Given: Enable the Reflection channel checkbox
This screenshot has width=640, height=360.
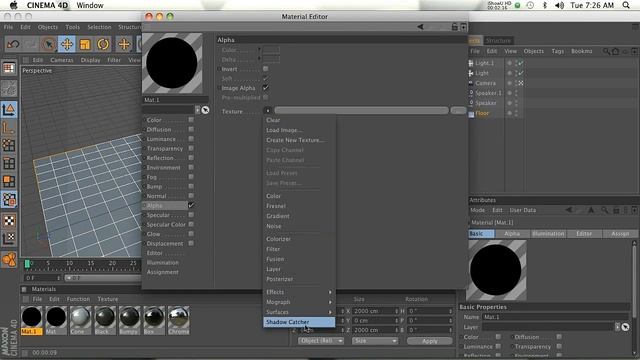Looking at the screenshot, I should (191, 158).
